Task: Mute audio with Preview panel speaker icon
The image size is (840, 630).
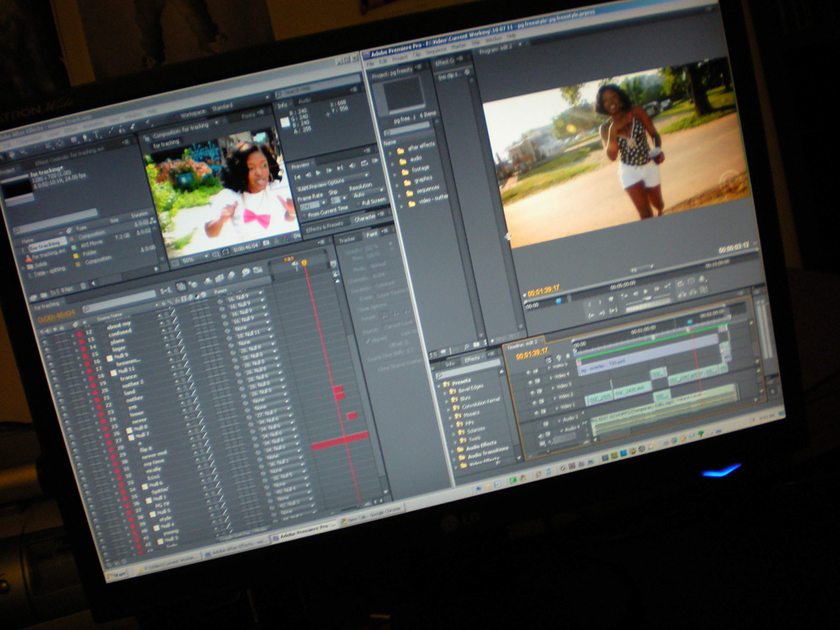Action: pos(352,166)
